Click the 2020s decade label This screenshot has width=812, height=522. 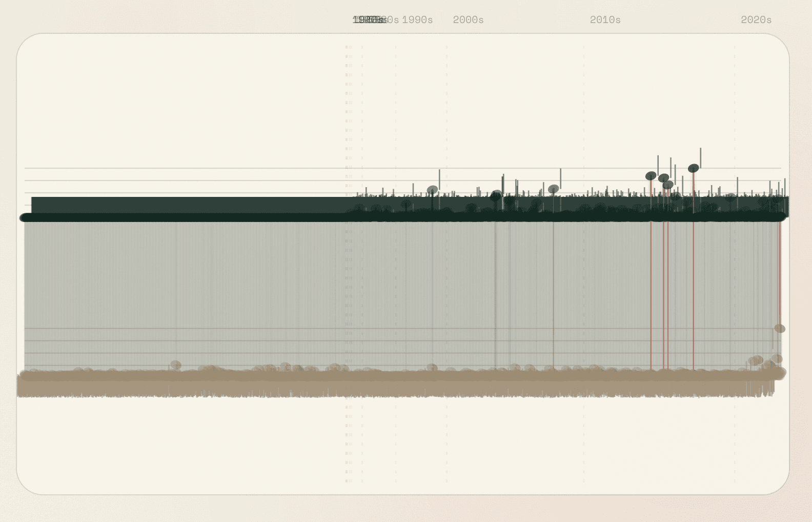756,20
